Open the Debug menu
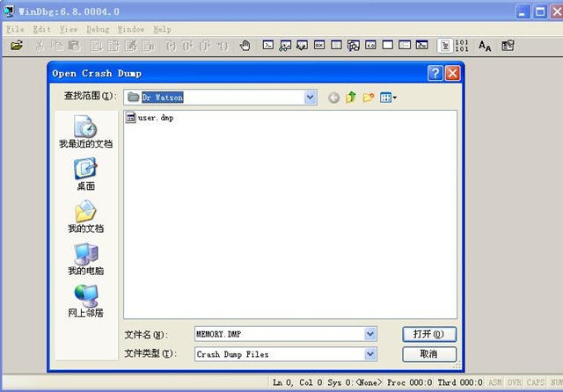The width and height of the screenshot is (563, 392). (x=98, y=29)
